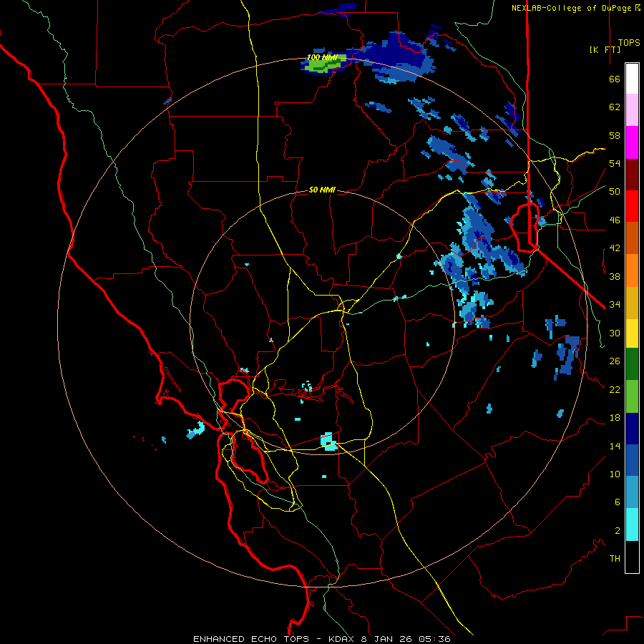644x644 pixels.
Task: Click the legend value 34
Action: (615, 305)
